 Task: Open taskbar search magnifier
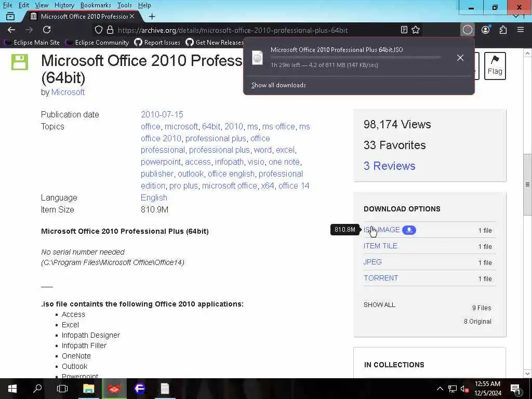click(x=37, y=389)
